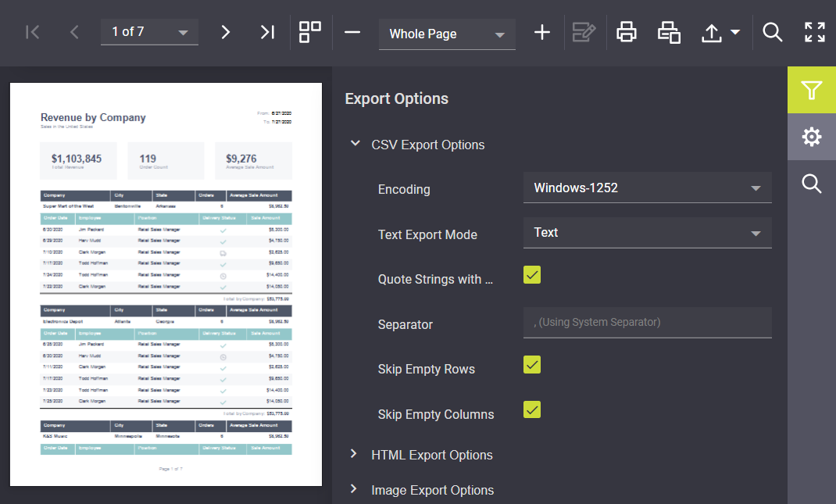This screenshot has width=836, height=504.
Task: Go to the next page
Action: [226, 33]
